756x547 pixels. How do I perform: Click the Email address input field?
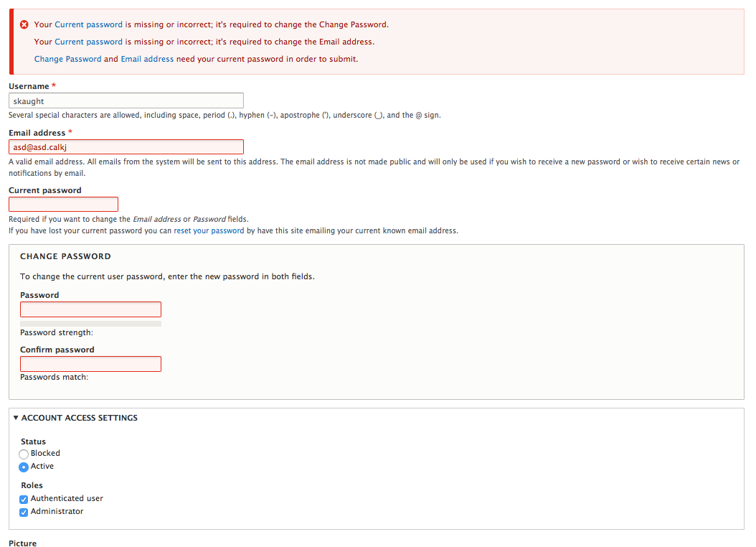click(x=126, y=146)
